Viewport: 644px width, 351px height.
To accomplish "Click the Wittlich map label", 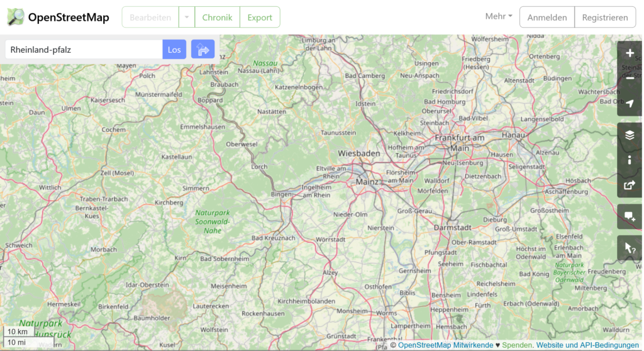I will (50, 187).
